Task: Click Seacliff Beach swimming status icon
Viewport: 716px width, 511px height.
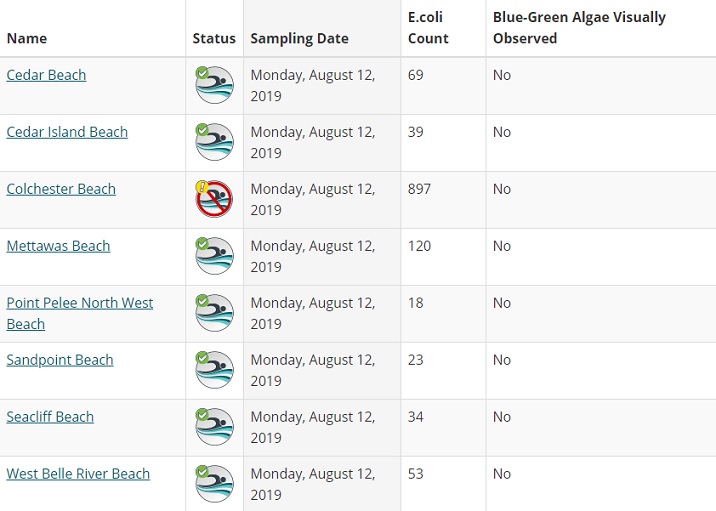Action: tap(214, 427)
